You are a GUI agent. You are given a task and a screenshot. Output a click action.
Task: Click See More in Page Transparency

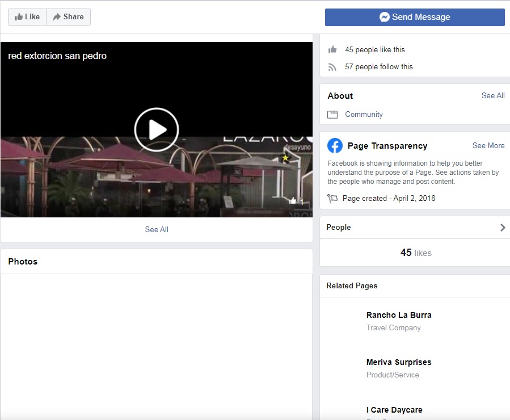pos(488,146)
